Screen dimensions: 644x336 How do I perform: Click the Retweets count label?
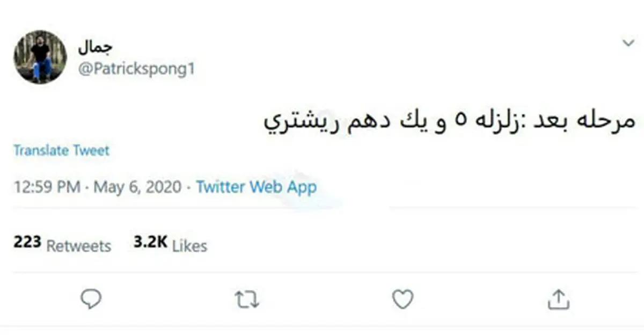click(79, 246)
